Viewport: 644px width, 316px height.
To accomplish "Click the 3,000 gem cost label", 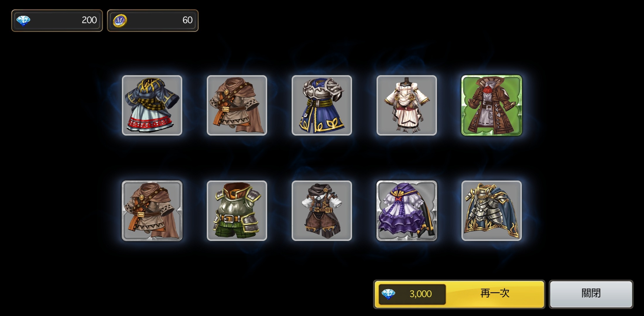I will pos(420,294).
